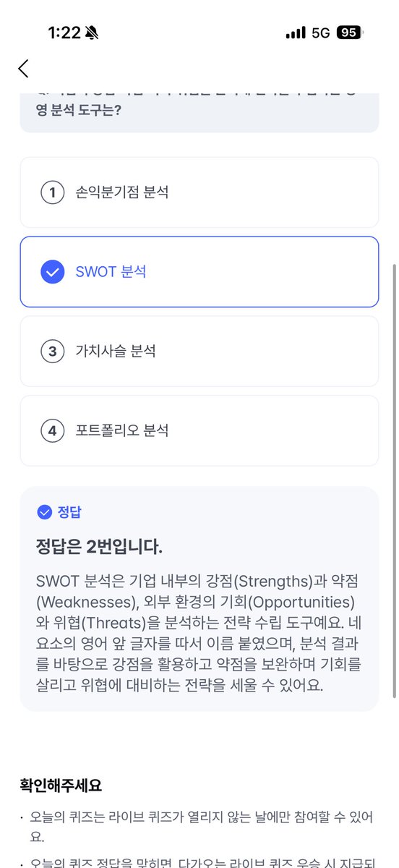Screen dimensions: 399x868
Task: Tap the back arrow icon
Action: click(x=23, y=69)
